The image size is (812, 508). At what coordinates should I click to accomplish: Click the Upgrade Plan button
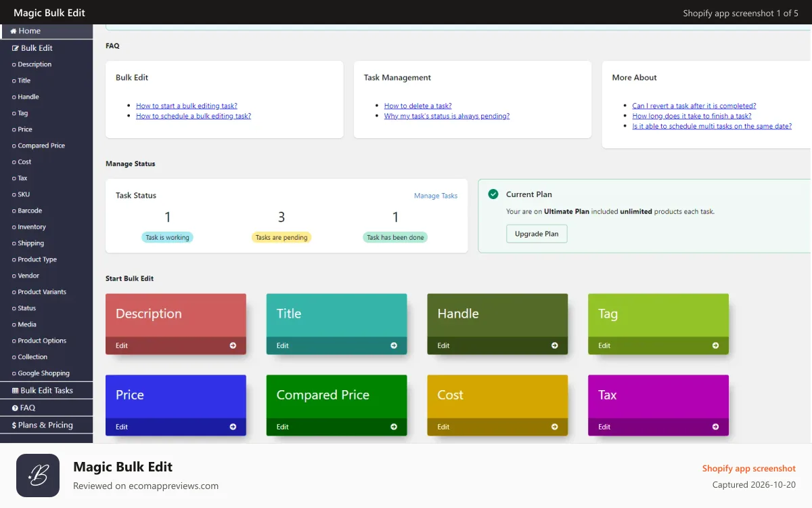[x=537, y=234]
